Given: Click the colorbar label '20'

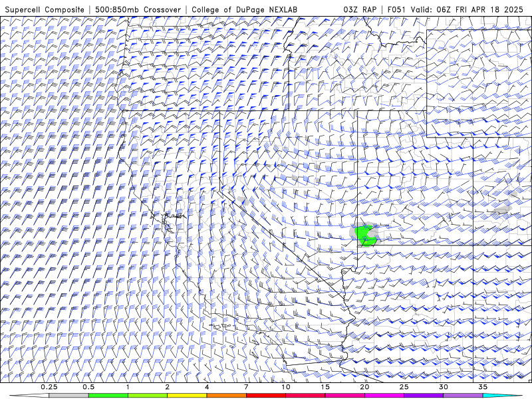Looking at the screenshot, I should coord(364,387).
